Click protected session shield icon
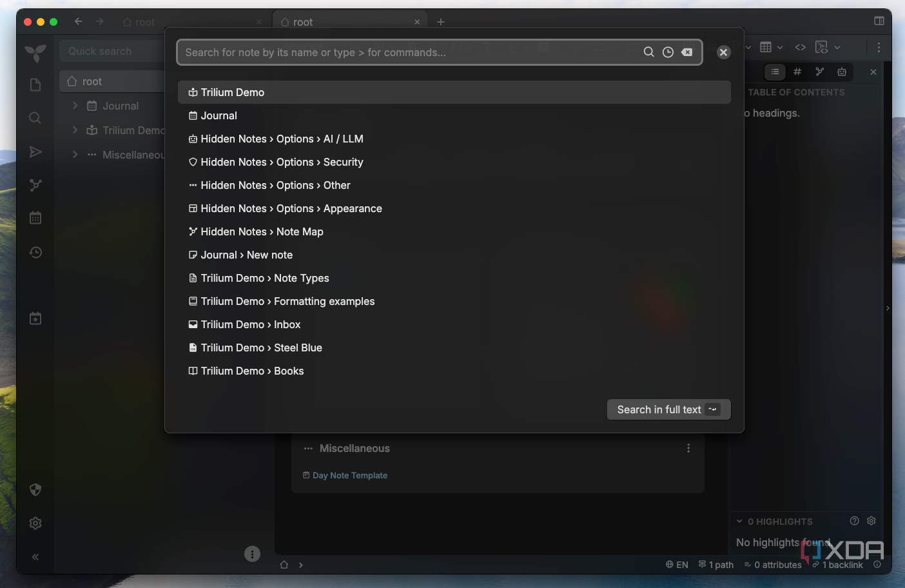 (x=35, y=489)
